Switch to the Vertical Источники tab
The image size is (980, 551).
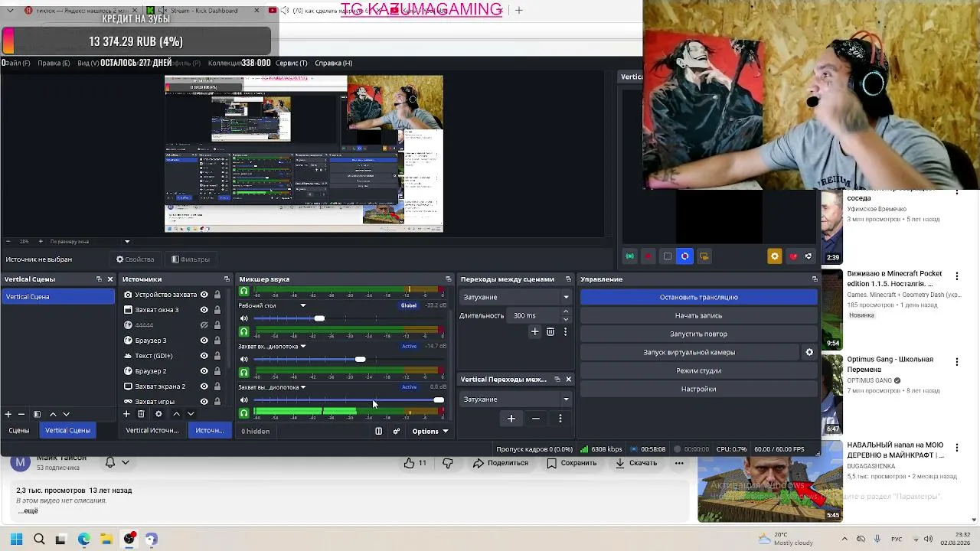click(152, 431)
